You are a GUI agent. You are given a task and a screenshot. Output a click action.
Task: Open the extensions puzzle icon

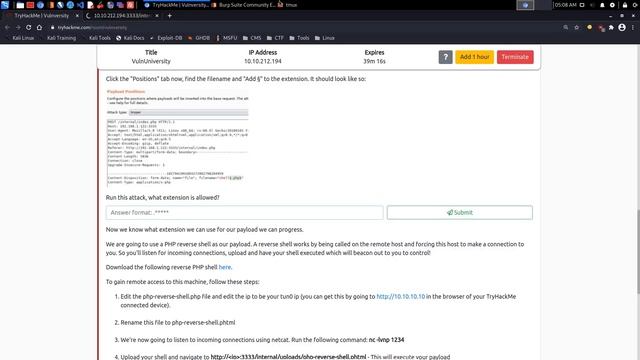[611, 27]
